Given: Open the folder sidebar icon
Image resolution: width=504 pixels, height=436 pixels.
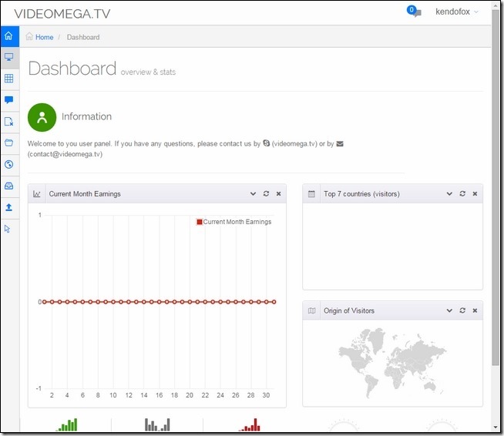Looking at the screenshot, I should click(8, 143).
